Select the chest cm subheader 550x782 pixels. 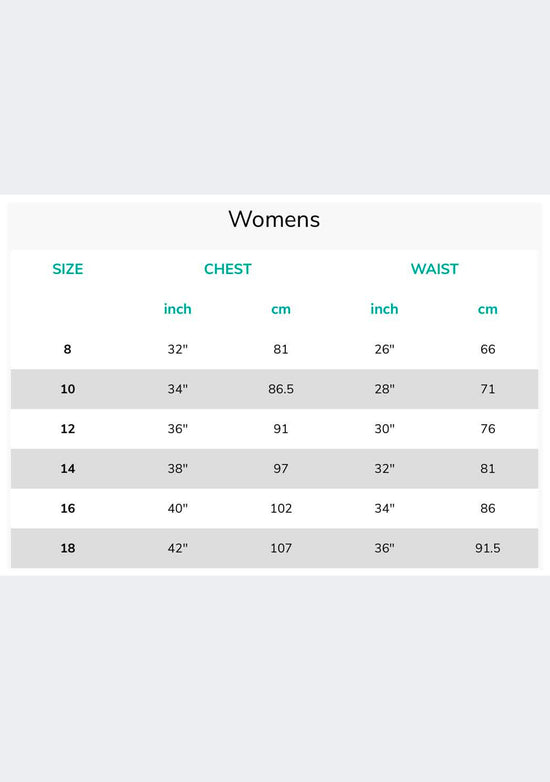pos(281,310)
